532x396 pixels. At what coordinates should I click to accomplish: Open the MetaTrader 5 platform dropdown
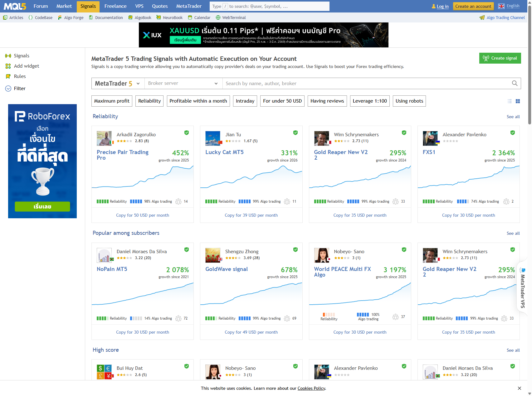(118, 83)
